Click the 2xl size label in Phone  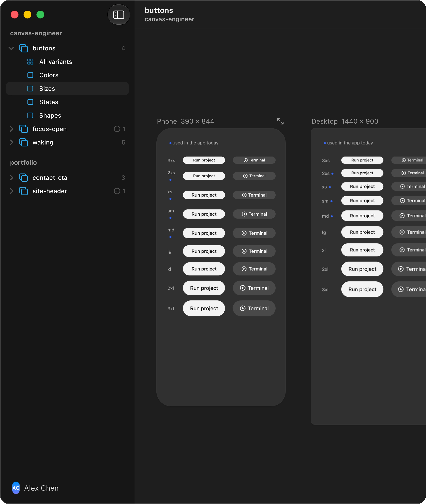(171, 288)
